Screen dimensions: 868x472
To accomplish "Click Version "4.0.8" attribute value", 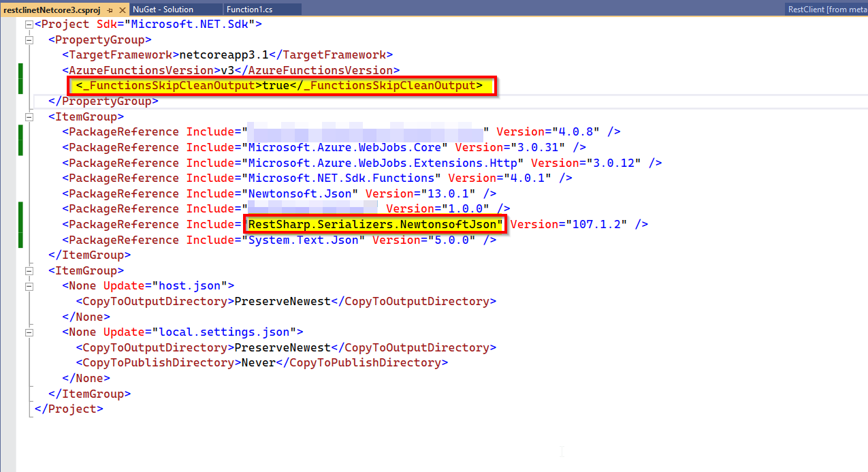I will coord(575,131).
